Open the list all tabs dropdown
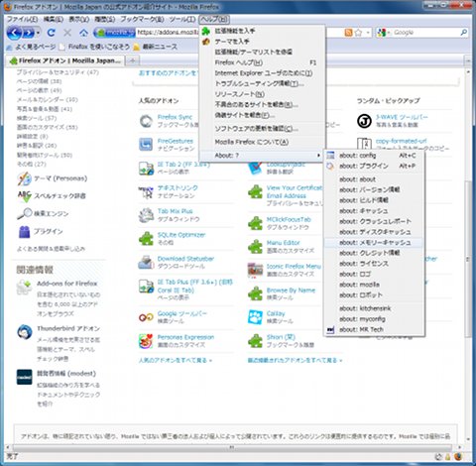This screenshot has height=466, width=476. coord(468,60)
